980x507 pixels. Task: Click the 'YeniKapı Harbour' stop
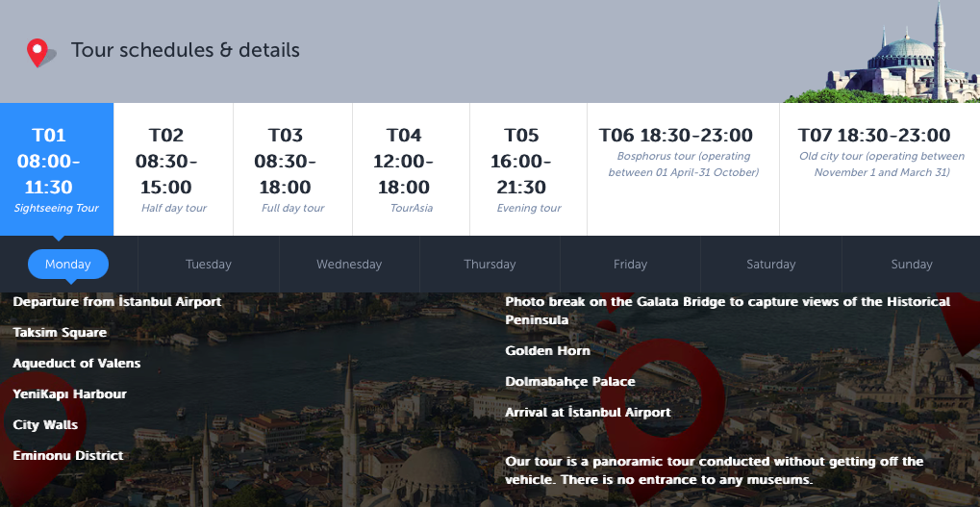pos(69,393)
